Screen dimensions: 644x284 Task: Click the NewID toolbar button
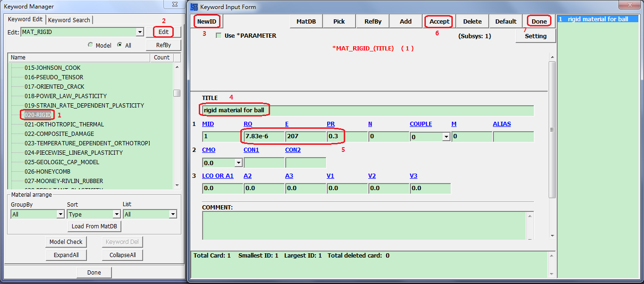(x=208, y=21)
